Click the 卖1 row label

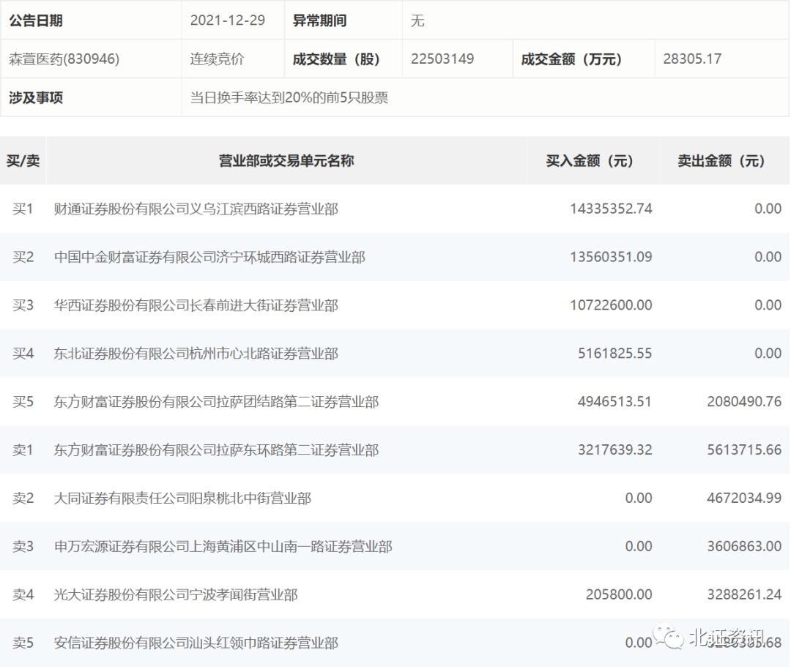tap(23, 449)
